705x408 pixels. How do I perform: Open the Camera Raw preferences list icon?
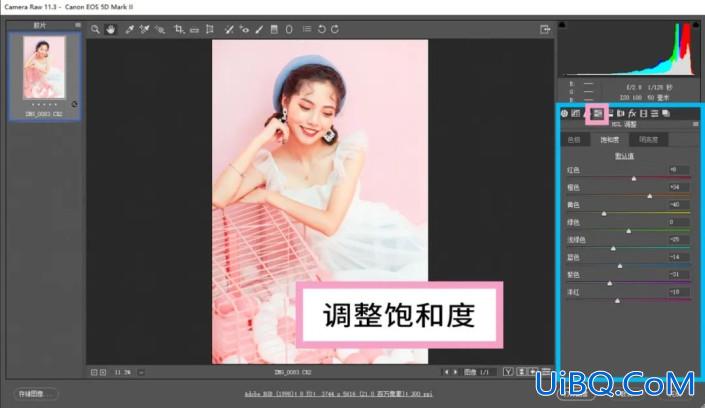(x=307, y=29)
